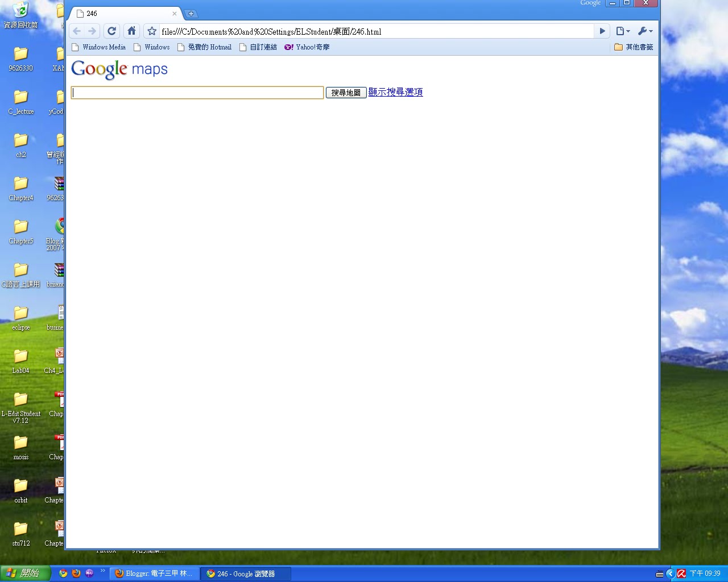Open the 免費的 Hotmail bookmark
Viewport: 728px width, 582px height.
point(204,47)
